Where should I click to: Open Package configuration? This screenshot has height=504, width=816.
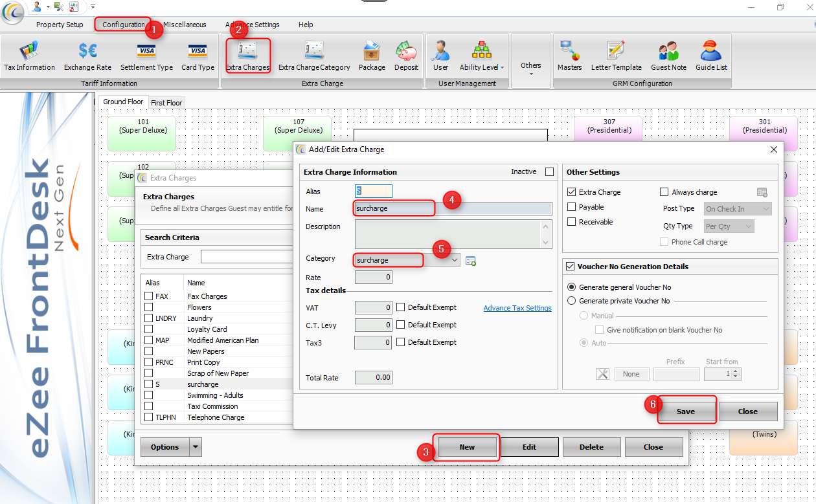[x=372, y=56]
